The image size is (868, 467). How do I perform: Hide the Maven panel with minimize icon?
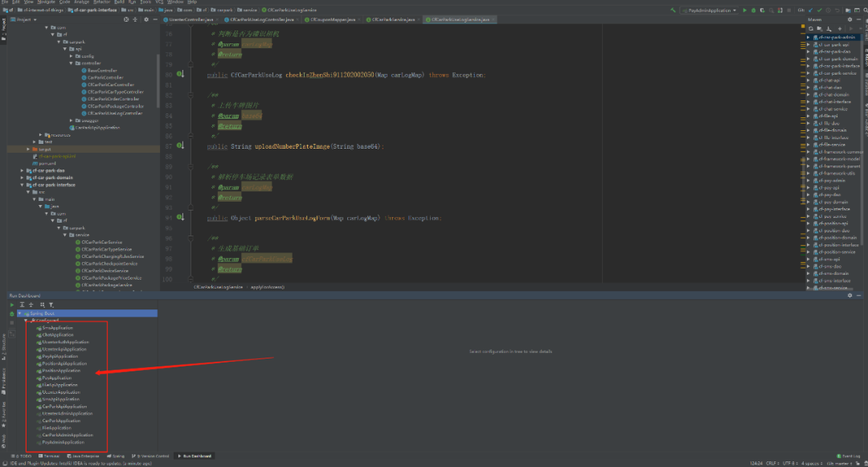pos(858,19)
